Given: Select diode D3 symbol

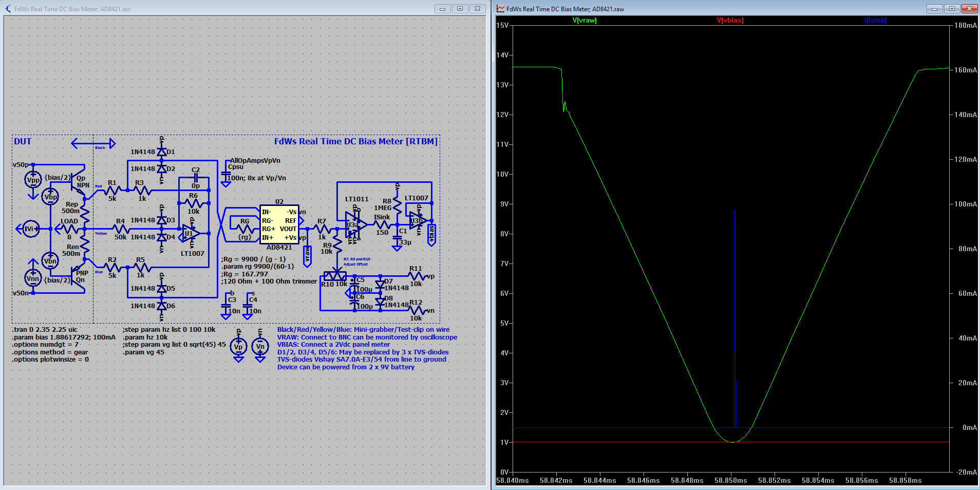Looking at the screenshot, I should point(162,220).
